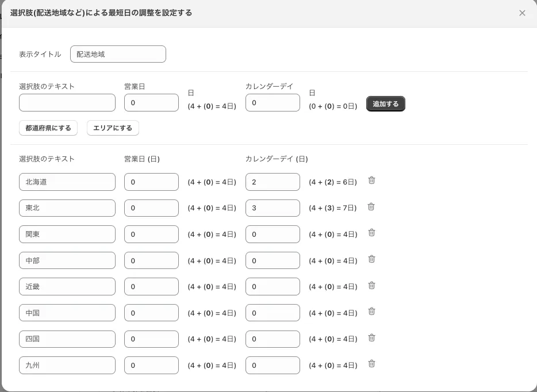Viewport: 537px width, 392px height.
Task: Edit the 東北 calendar day value 3
Action: coord(273,208)
